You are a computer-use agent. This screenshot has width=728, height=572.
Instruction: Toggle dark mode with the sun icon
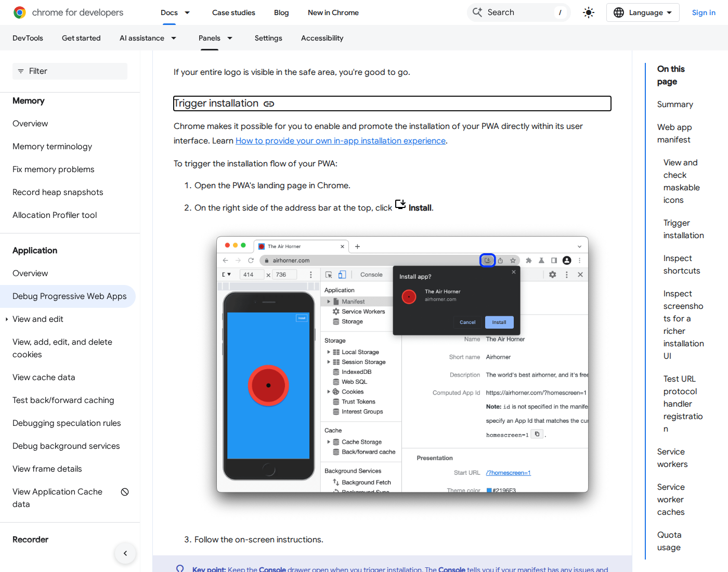point(588,12)
